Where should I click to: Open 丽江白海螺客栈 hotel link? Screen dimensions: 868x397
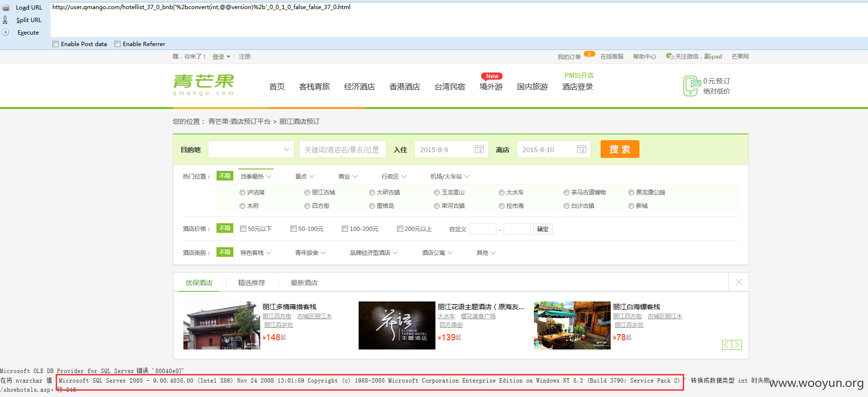pyautogui.click(x=637, y=307)
